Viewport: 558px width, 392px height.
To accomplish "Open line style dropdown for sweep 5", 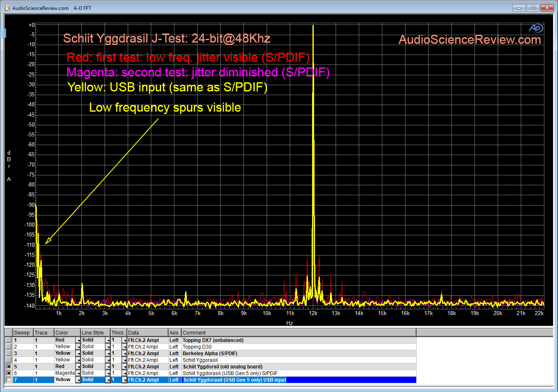I will point(108,367).
